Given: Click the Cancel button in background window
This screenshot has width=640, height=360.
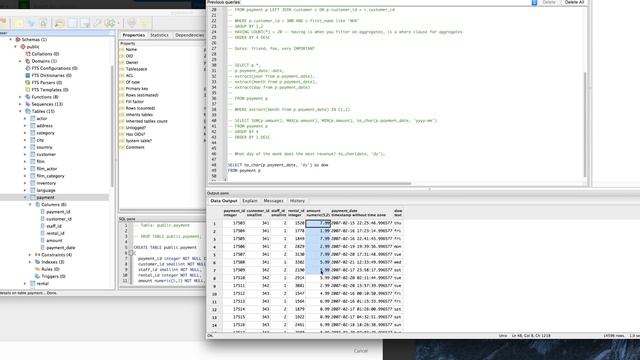Looking at the screenshot, I should tap(361, 351).
